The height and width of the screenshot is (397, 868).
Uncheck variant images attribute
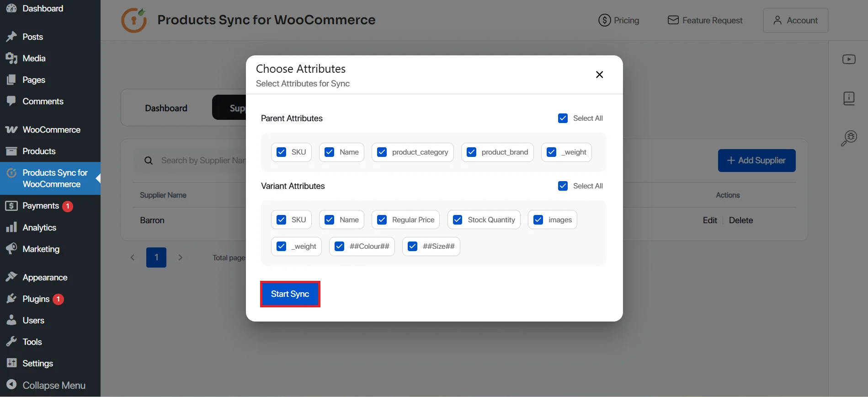point(538,220)
